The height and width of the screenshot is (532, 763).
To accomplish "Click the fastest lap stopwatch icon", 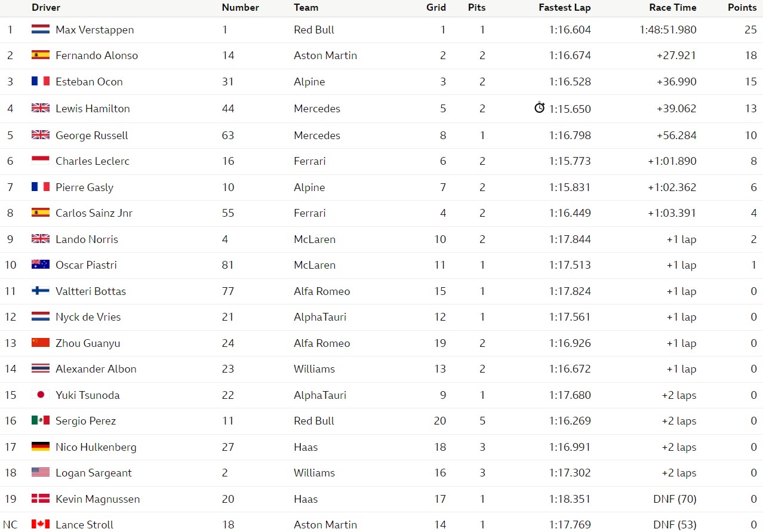I will tap(540, 107).
